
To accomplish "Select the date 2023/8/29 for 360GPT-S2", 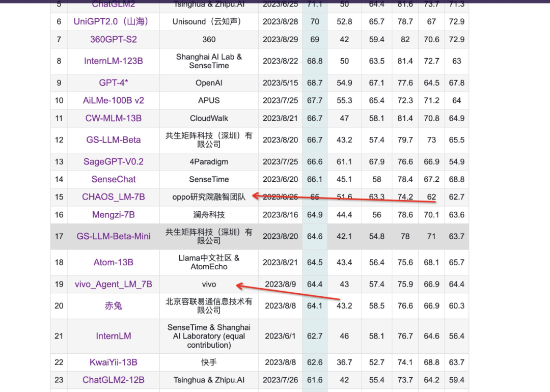I will pos(280,40).
